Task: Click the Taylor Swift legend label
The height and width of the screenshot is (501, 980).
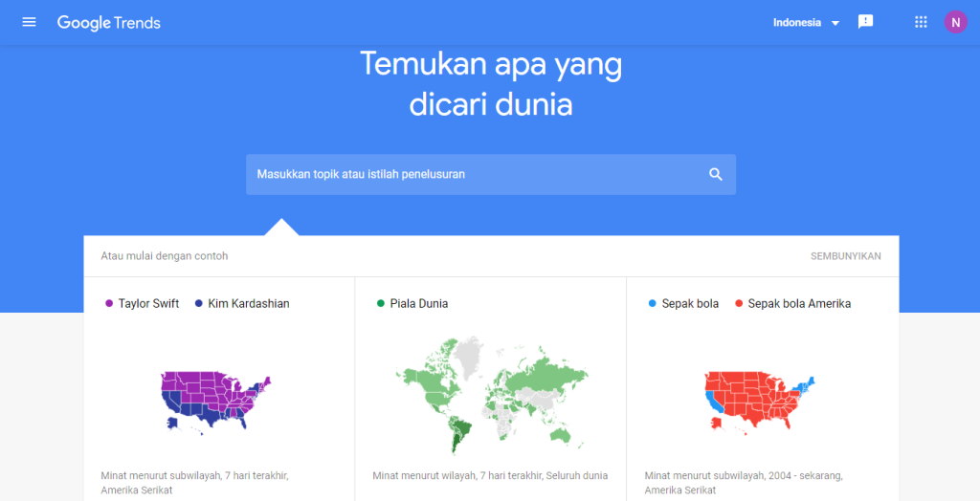Action: point(148,304)
